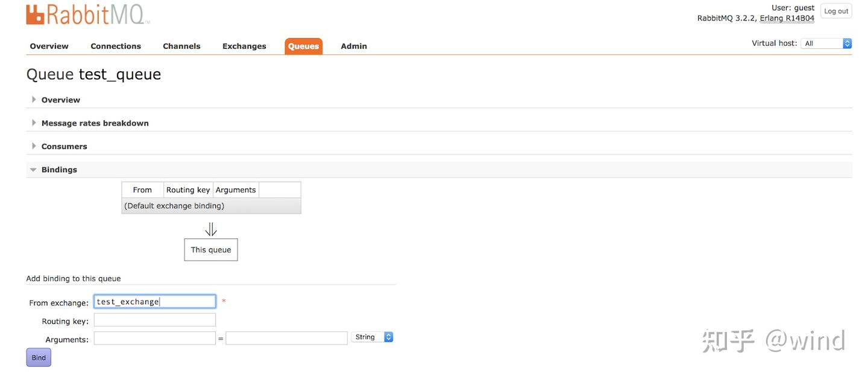The image size is (868, 376).
Task: Click the Routing key input field
Action: 154,319
